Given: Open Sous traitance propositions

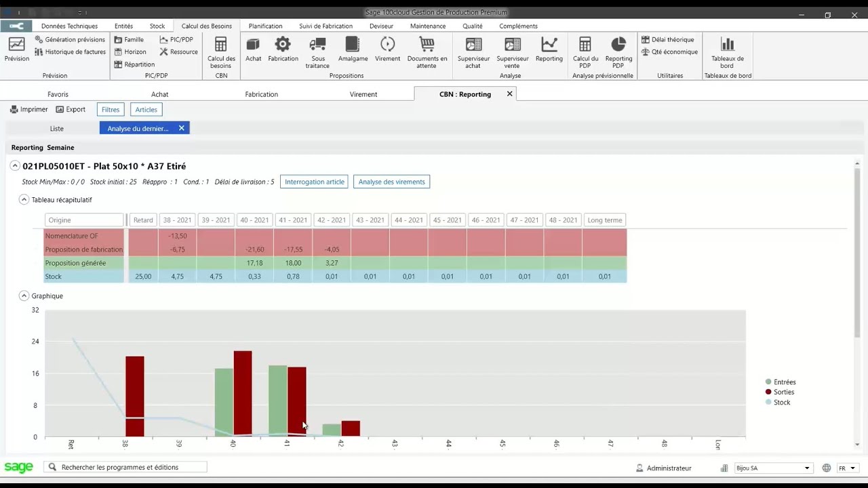Looking at the screenshot, I should point(317,52).
